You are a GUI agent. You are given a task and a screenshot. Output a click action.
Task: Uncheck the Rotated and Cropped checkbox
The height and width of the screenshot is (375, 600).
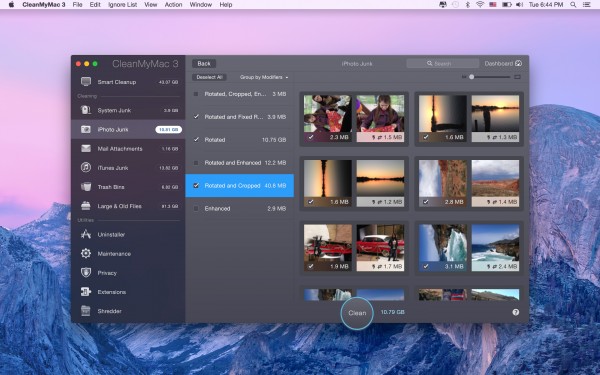(x=196, y=186)
